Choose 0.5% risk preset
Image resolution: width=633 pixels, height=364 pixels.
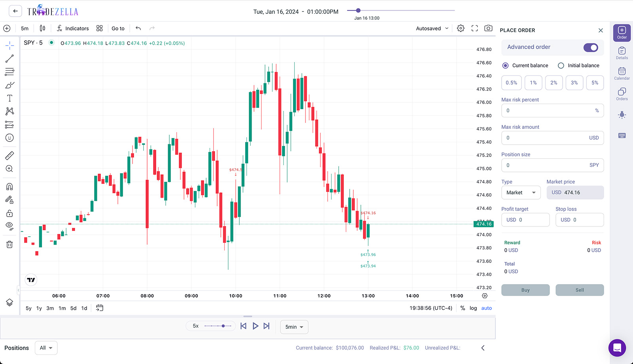coord(511,83)
